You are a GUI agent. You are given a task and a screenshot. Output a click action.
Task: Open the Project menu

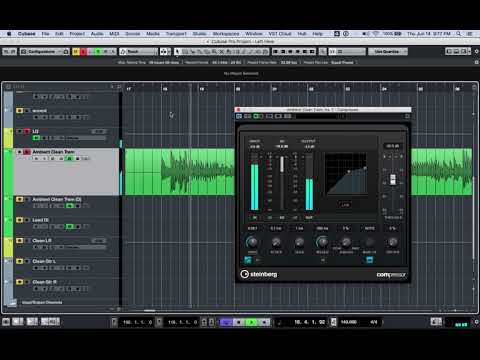click(77, 34)
